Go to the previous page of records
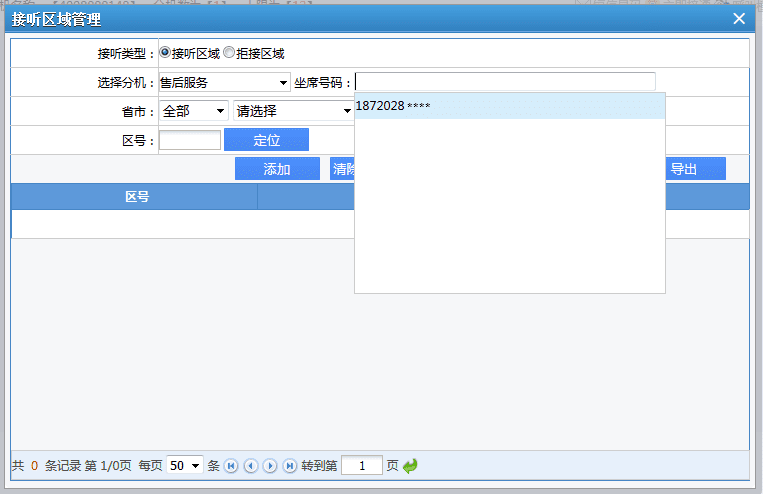The image size is (763, 494). pos(250,466)
